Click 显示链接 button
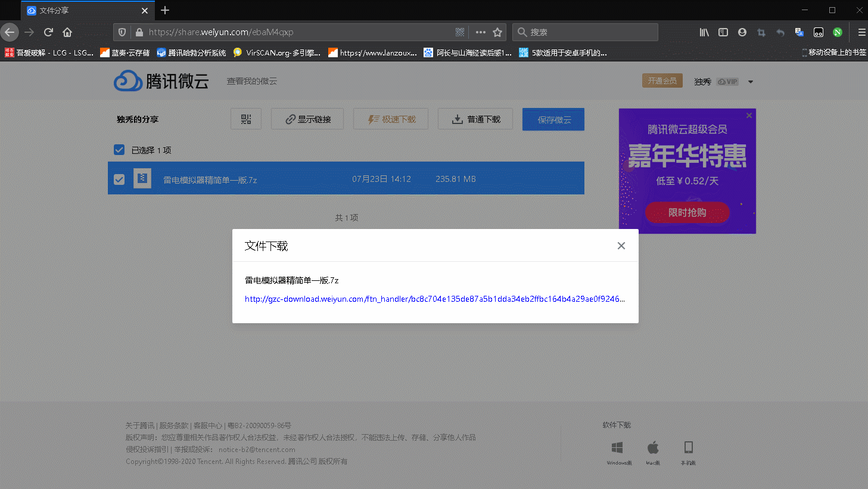 (x=308, y=119)
